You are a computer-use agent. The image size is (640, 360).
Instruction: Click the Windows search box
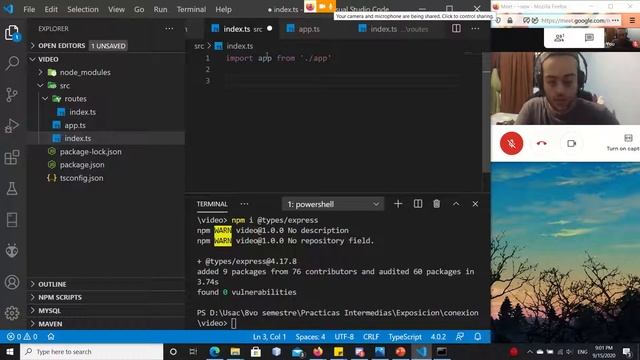click(x=91, y=351)
